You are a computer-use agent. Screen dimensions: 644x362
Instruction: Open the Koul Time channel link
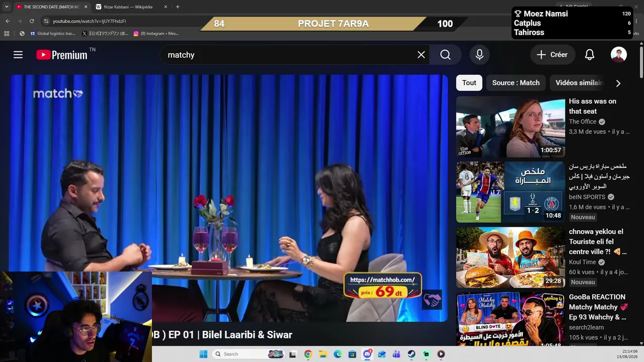[x=583, y=262]
